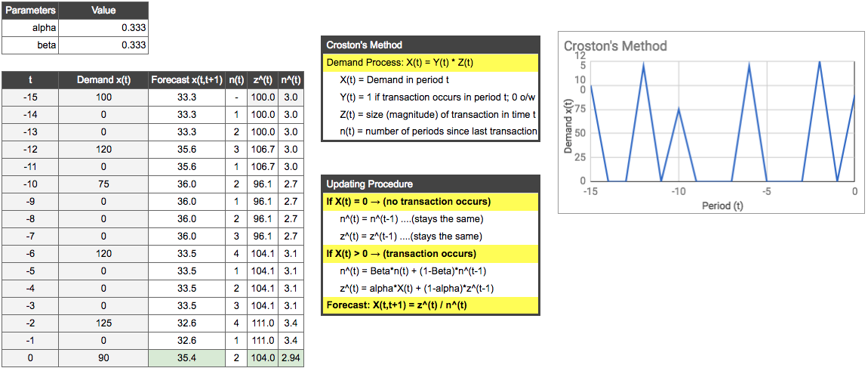The image size is (868, 368).
Task: Click the Period (t) axis label
Action: tap(722, 205)
